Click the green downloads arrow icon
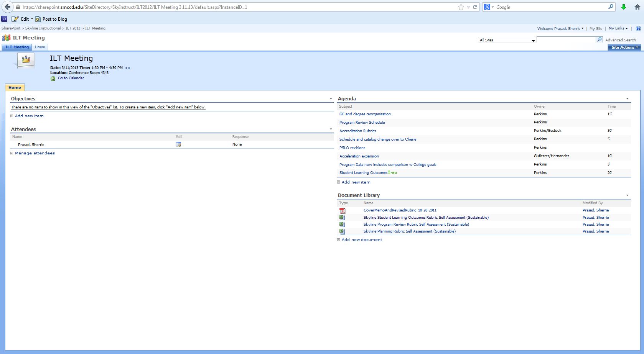This screenshot has width=644, height=354. [624, 7]
